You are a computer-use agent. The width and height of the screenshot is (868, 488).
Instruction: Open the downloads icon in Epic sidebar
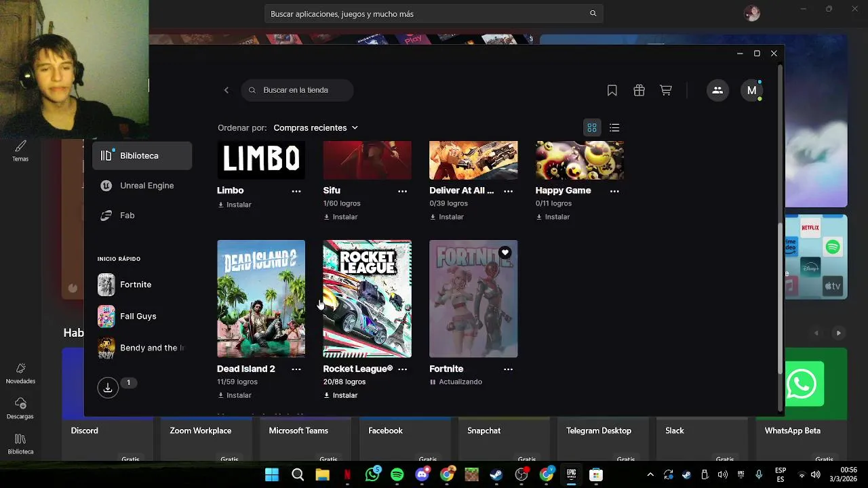tap(108, 388)
